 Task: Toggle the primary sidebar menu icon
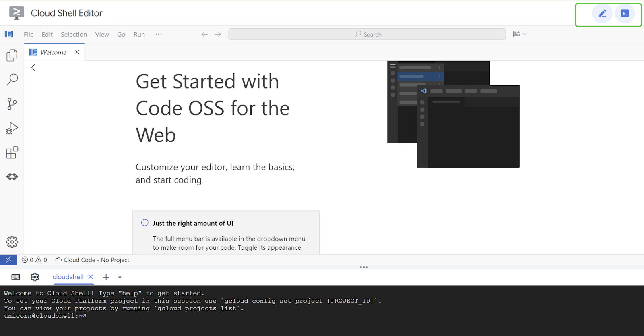[9, 34]
